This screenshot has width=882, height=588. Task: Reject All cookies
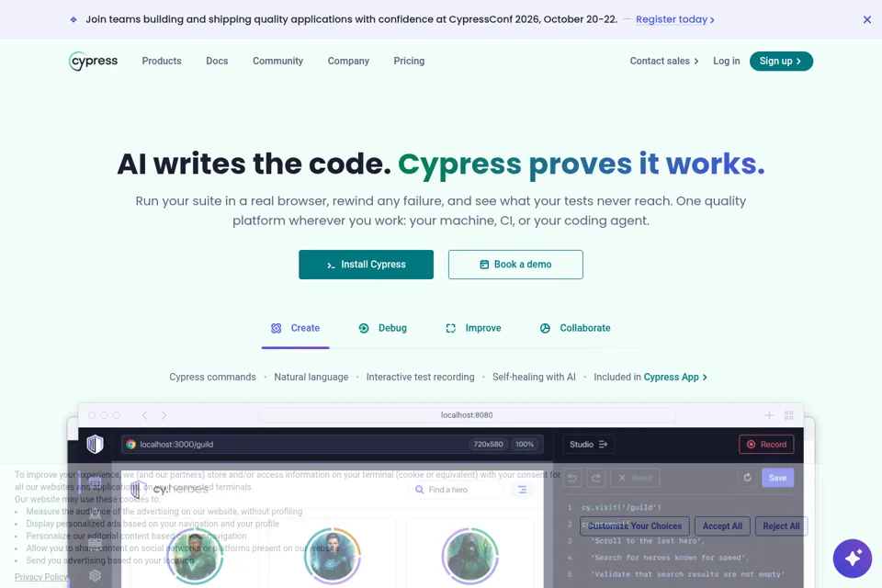[x=781, y=526]
